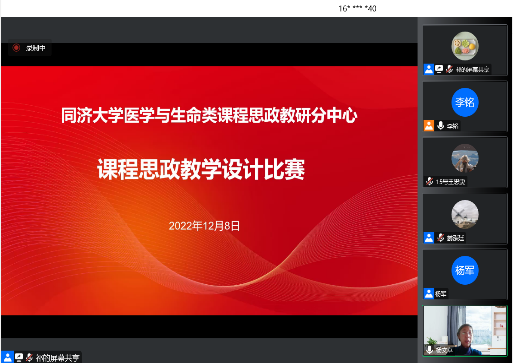
Task: Select the food plate avatar participant
Action: click(465, 46)
